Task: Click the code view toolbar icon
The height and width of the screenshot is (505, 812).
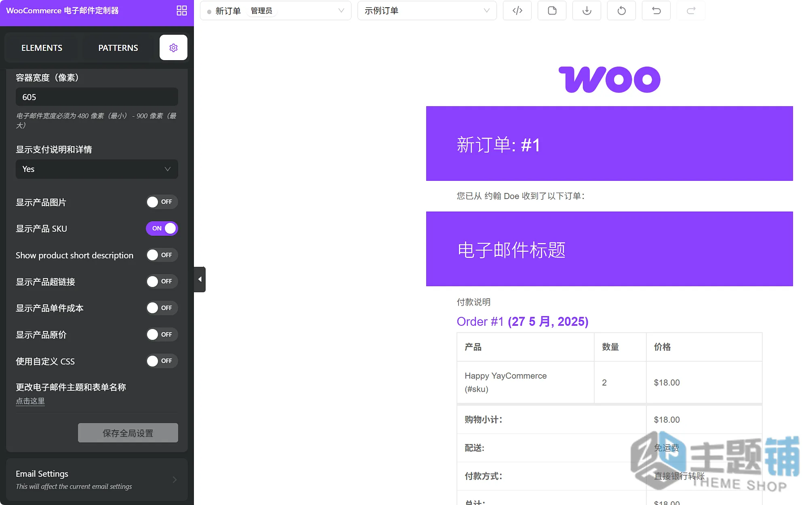Action: pos(517,10)
